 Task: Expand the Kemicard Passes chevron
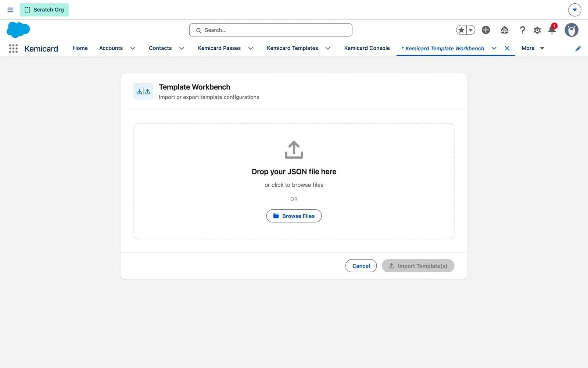pos(251,48)
